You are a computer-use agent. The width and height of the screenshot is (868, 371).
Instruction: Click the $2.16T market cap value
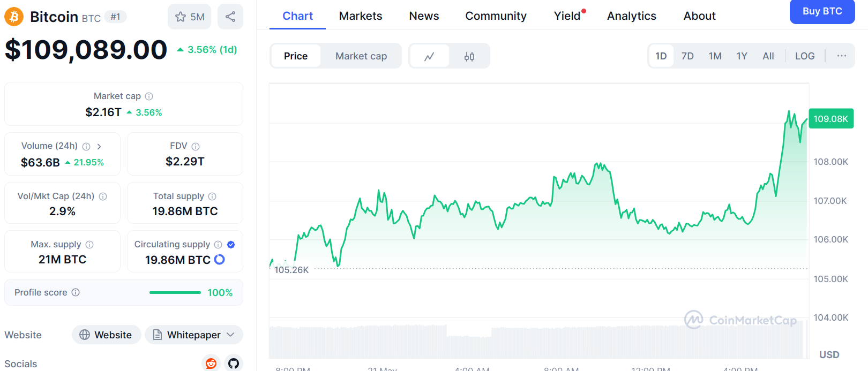[103, 112]
